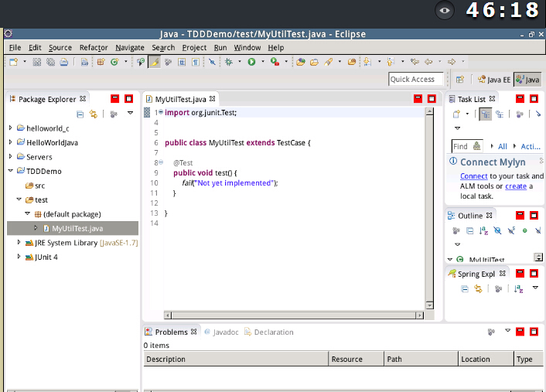Collapse All in Spring Explorer view
546x392 pixels.
pyautogui.click(x=465, y=288)
